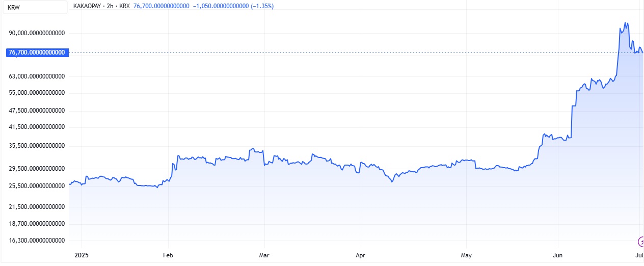Viewport: 644px width, 266px height.
Task: Click the 16,300 price axis label
Action: tap(37, 240)
